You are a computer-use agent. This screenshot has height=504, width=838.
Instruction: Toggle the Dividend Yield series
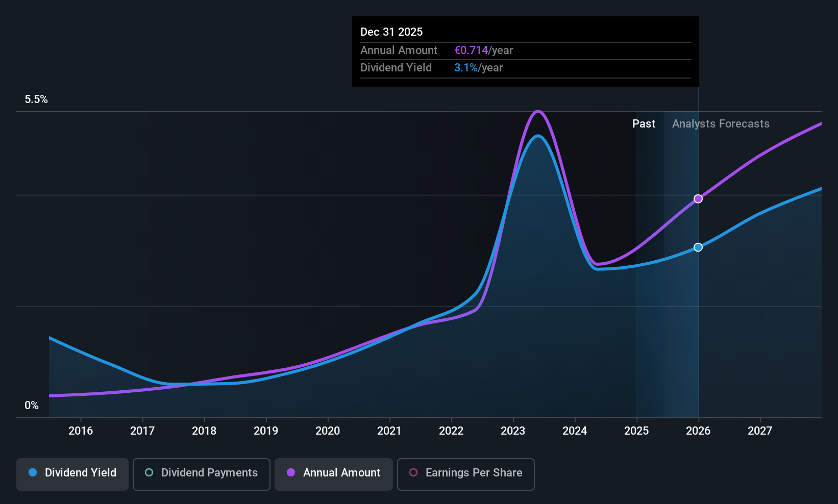(x=72, y=474)
